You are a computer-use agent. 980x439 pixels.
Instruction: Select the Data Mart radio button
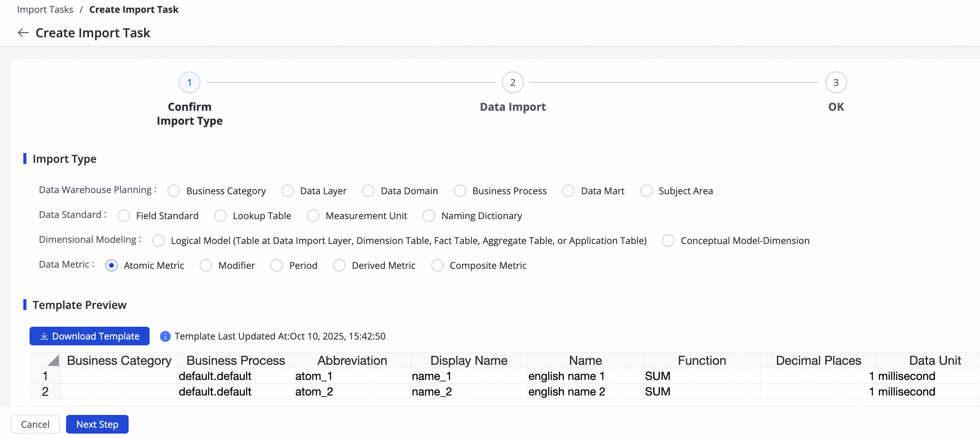click(568, 191)
